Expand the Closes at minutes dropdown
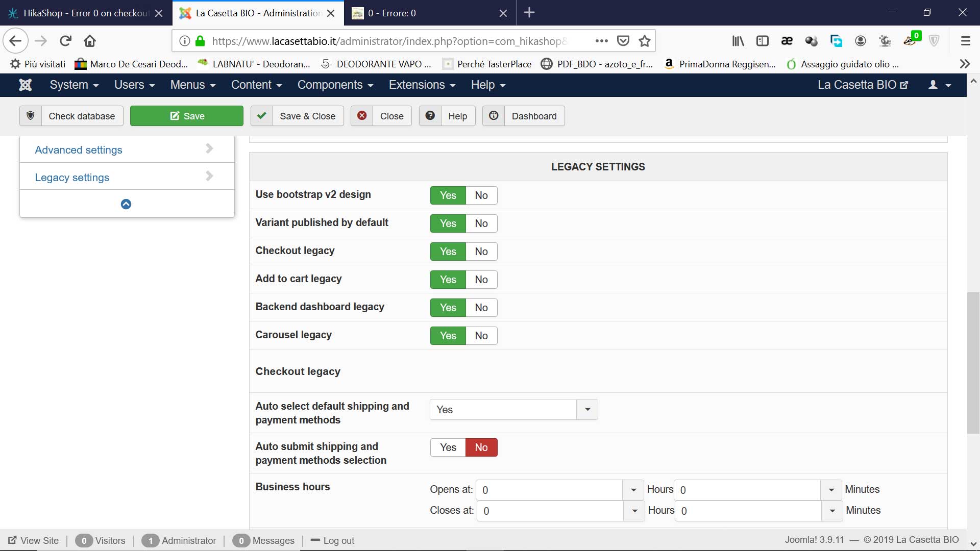Viewport: 980px width, 551px height. coord(832,511)
